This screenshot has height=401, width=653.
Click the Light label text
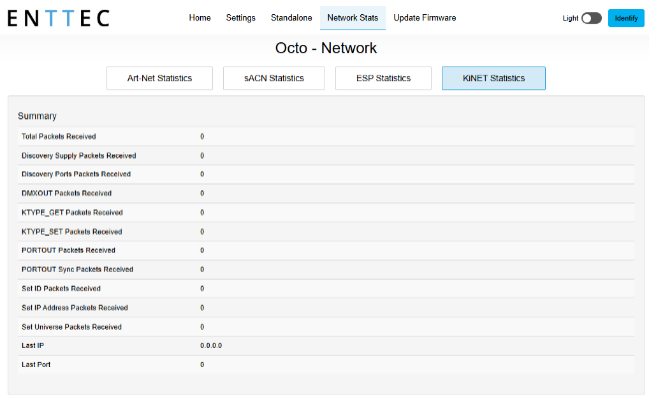[x=570, y=18]
